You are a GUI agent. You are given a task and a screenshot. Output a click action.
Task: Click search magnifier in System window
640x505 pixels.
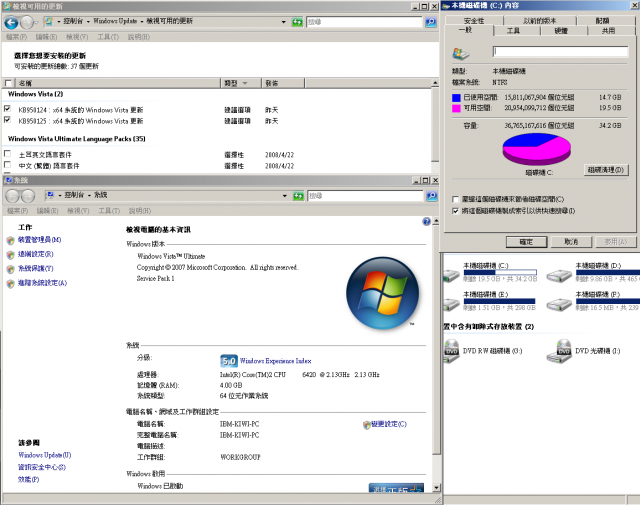[431, 196]
